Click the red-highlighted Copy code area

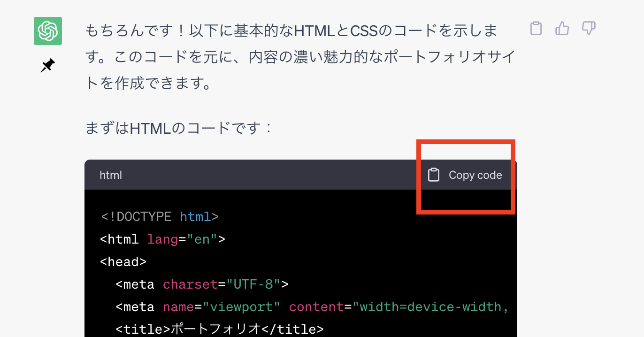click(x=465, y=176)
